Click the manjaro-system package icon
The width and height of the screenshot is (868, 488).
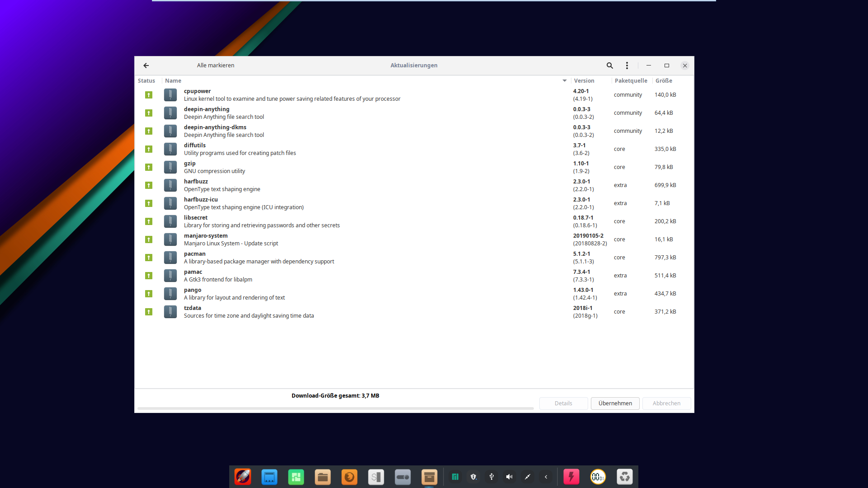(x=170, y=239)
